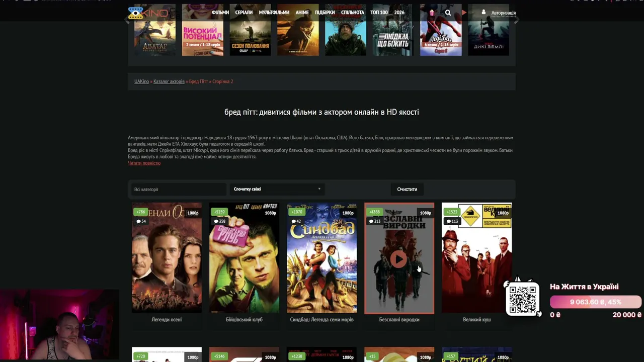Screen dimensions: 644x362
Task: Open the Великий куш movie poster
Action: (476, 257)
